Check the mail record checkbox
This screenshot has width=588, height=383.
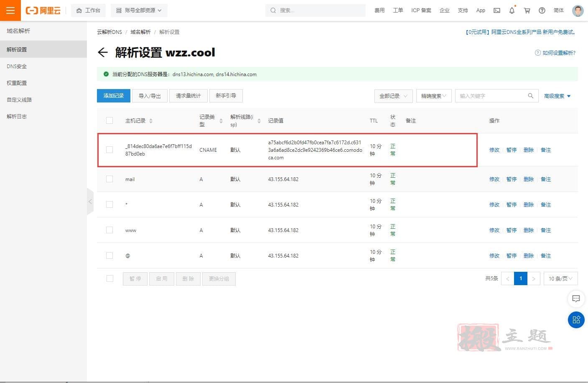[x=109, y=179]
